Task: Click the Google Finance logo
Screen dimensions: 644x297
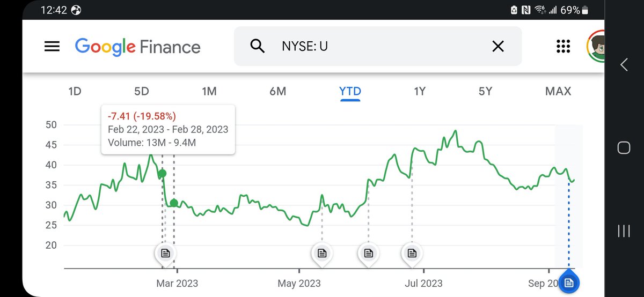Action: 138,47
